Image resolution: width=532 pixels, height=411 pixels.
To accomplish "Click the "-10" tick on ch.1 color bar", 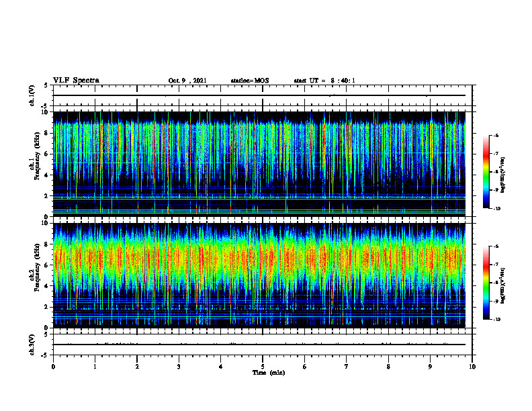I will (x=496, y=209).
